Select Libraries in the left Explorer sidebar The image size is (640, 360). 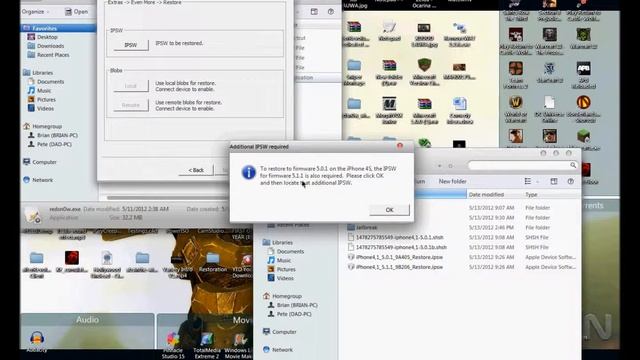pos(38,73)
